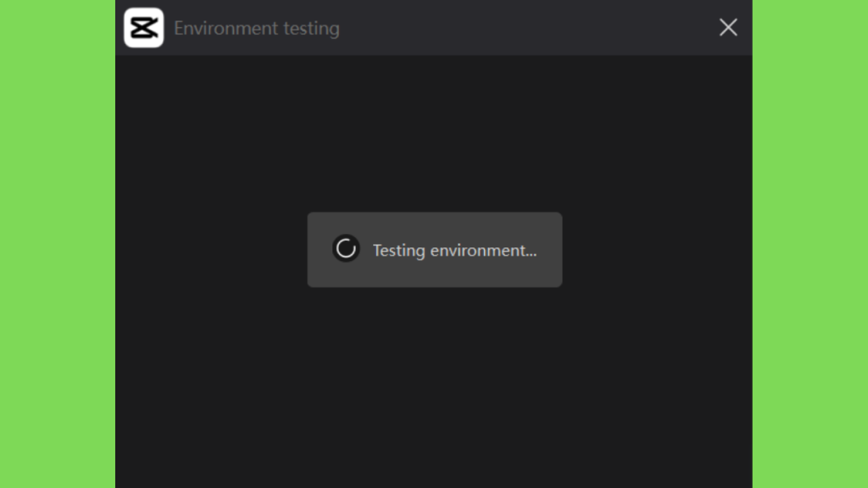Click dark dialog area right of loading box
868x488 pixels.
(x=658, y=250)
